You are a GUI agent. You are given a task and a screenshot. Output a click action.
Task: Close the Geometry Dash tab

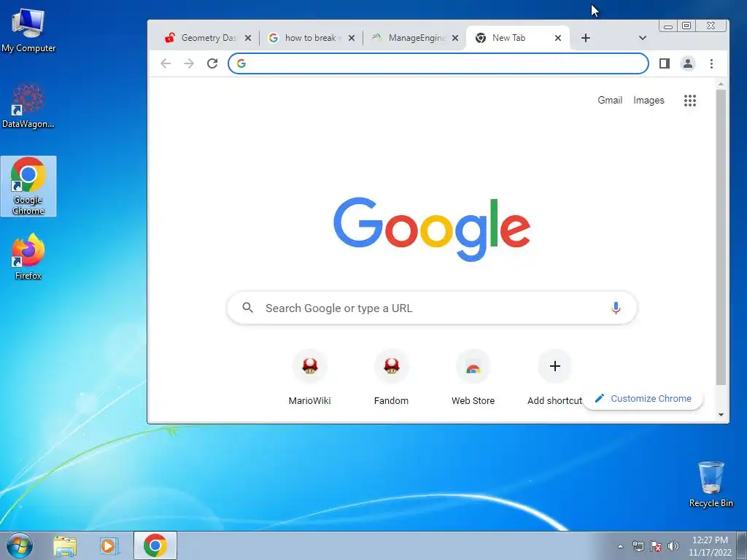(x=248, y=38)
